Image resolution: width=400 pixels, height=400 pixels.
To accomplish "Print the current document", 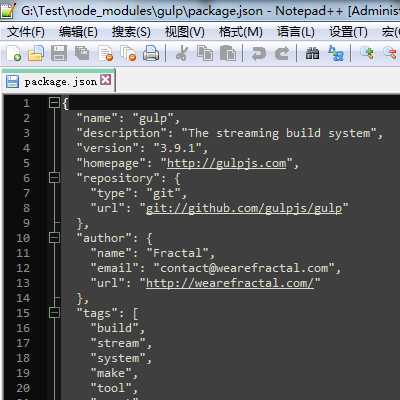I will tap(151, 53).
